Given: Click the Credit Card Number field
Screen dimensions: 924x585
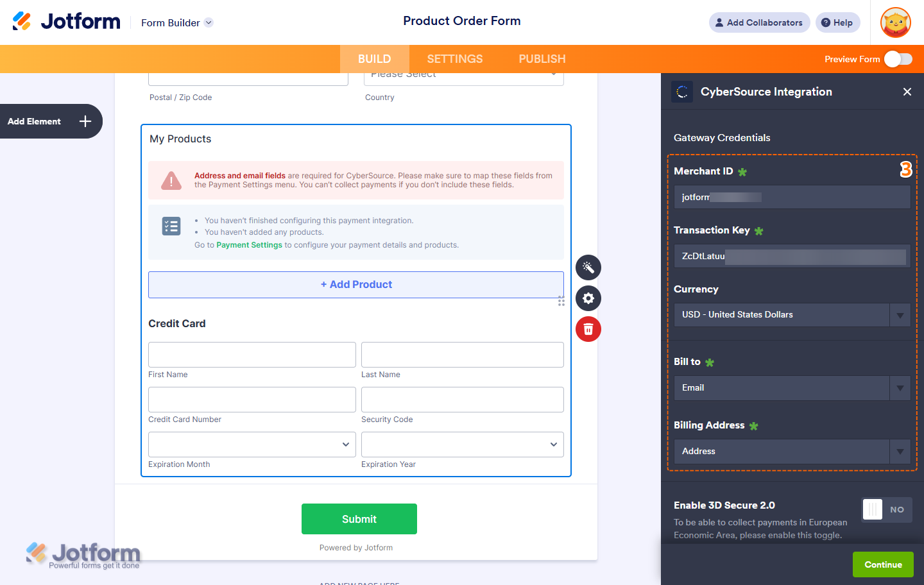Looking at the screenshot, I should point(252,400).
